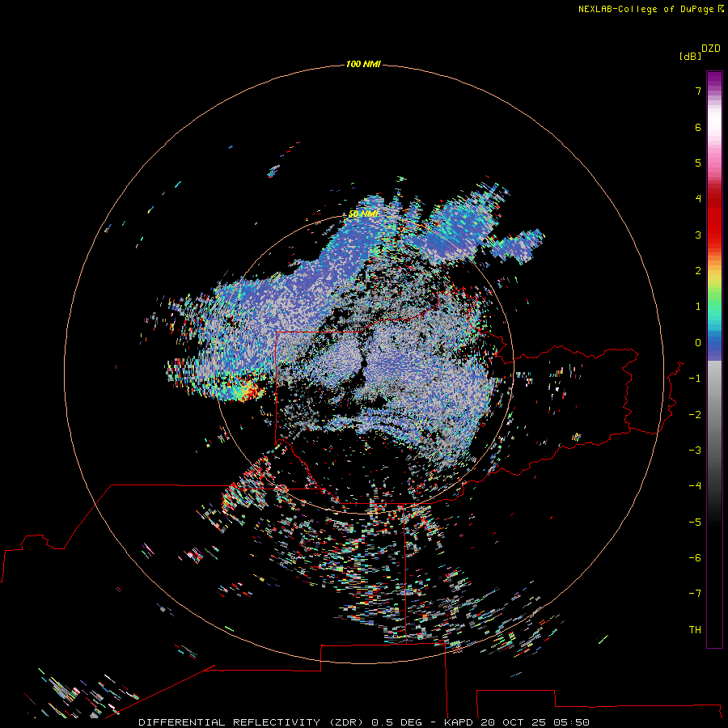Screen dimensions: 728x728
Task: Click the 0.5 DEG elevation angle text
Action: coord(397,722)
